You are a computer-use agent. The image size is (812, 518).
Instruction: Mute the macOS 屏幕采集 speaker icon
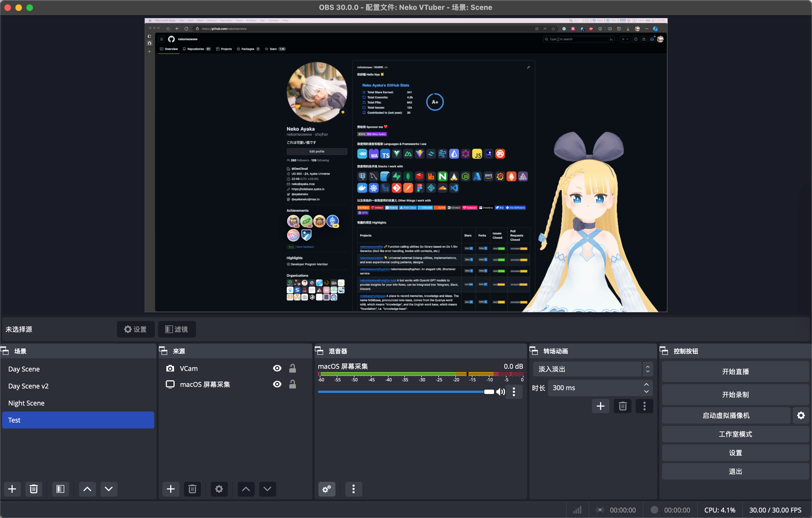(x=500, y=392)
